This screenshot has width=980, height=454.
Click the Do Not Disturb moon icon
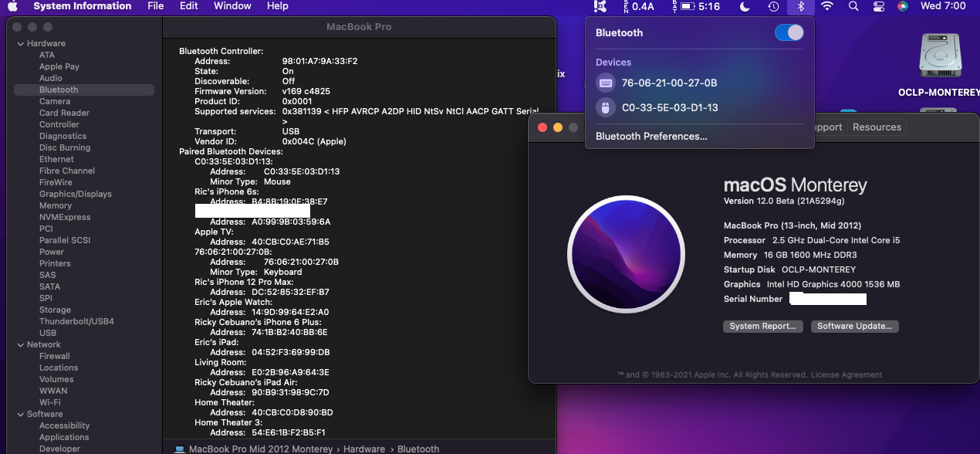(x=745, y=6)
